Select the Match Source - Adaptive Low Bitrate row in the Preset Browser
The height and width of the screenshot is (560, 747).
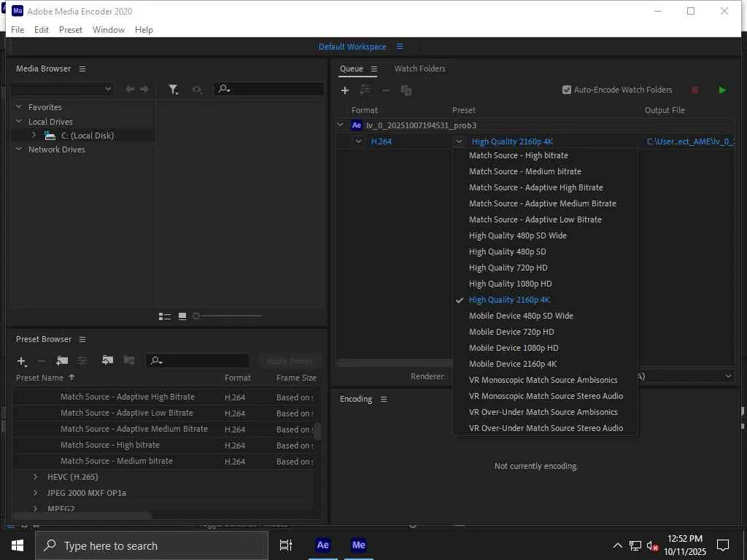(x=163, y=413)
